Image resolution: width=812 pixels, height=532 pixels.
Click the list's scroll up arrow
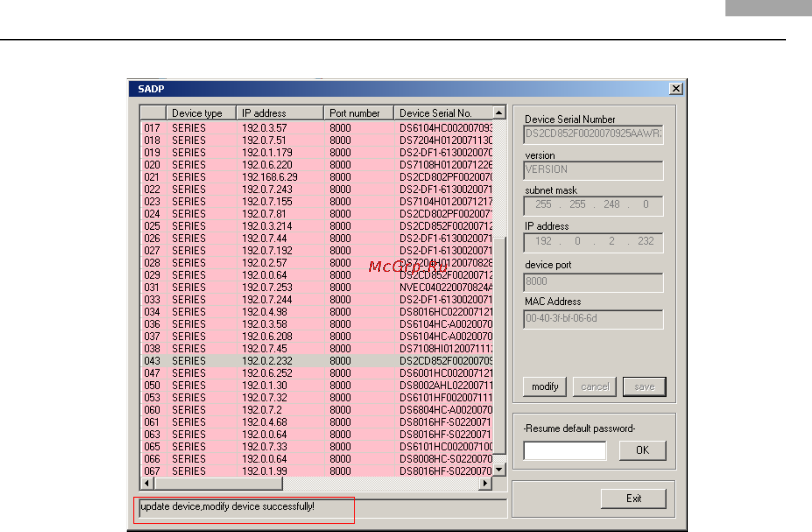pos(499,113)
